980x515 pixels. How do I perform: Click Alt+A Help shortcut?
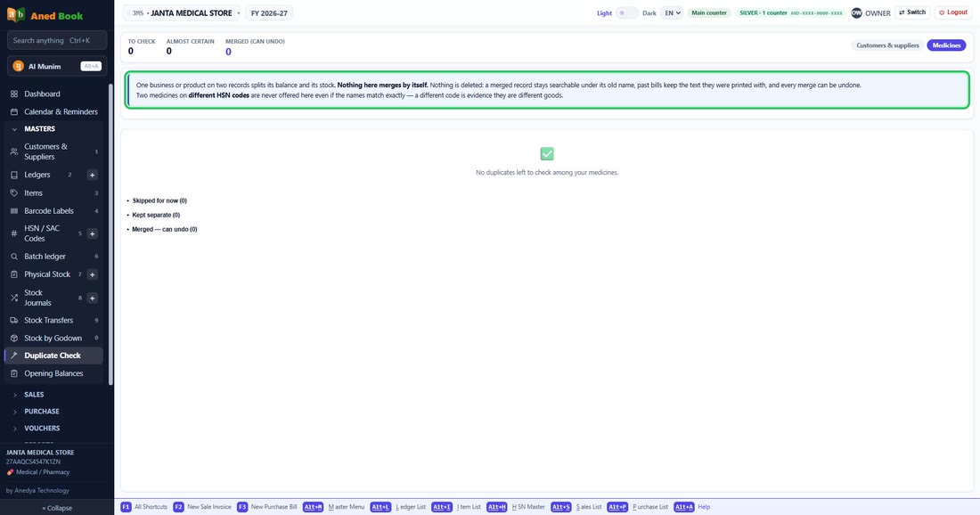click(x=692, y=507)
